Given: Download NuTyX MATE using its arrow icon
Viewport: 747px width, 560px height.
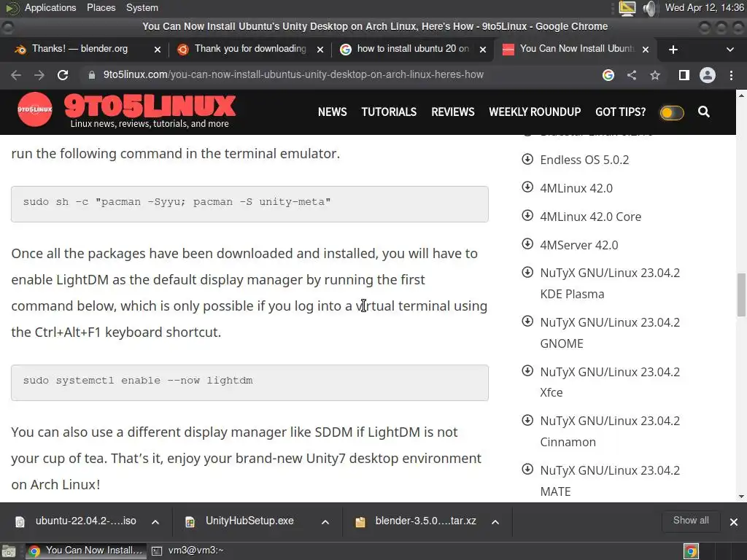Looking at the screenshot, I should coord(527,470).
